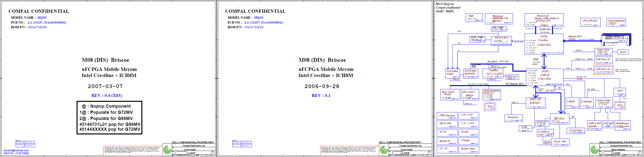Select the FAN block

point(474,18)
